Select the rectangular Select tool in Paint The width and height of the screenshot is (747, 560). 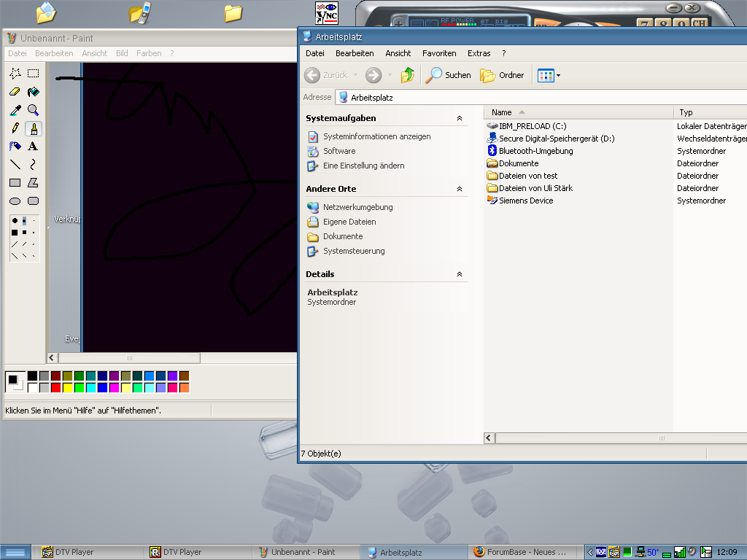34,74
